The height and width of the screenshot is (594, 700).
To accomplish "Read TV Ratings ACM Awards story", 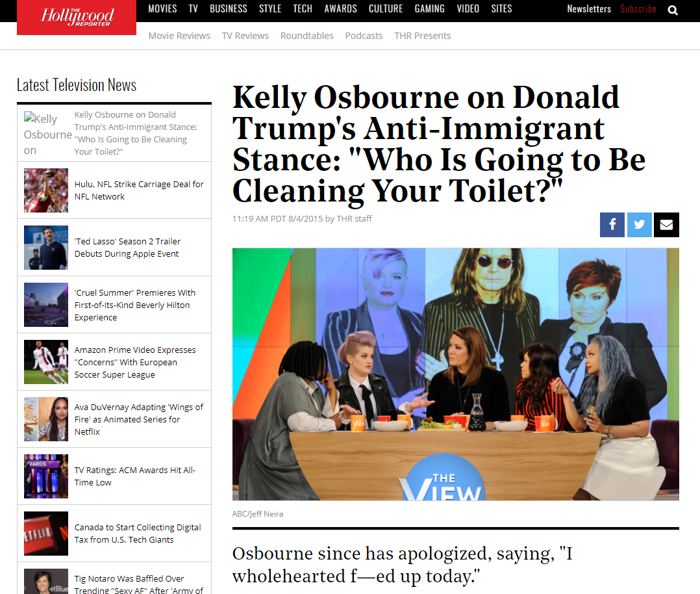I will tap(135, 476).
